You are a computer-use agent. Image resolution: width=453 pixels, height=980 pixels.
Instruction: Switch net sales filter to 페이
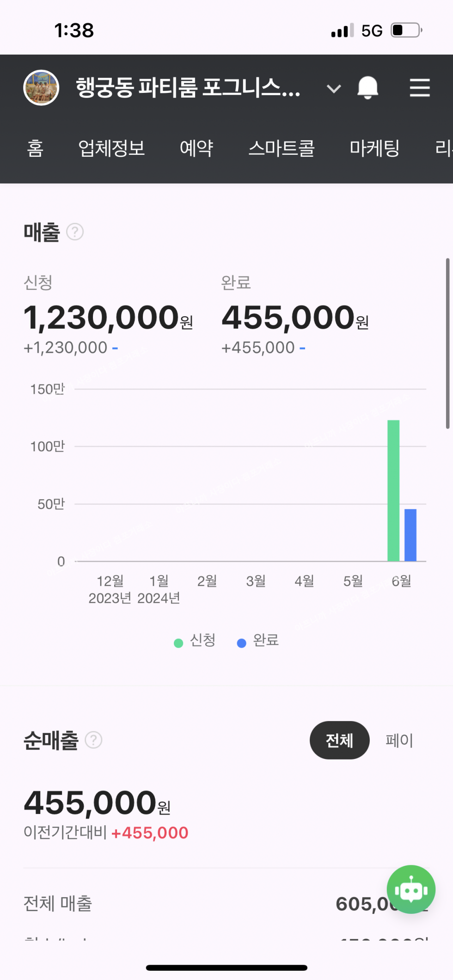(x=399, y=740)
